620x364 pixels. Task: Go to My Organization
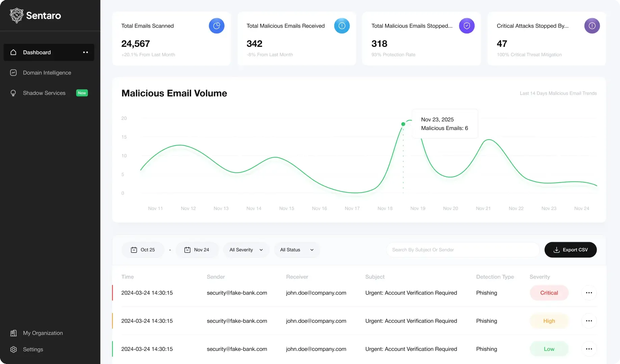(43, 333)
